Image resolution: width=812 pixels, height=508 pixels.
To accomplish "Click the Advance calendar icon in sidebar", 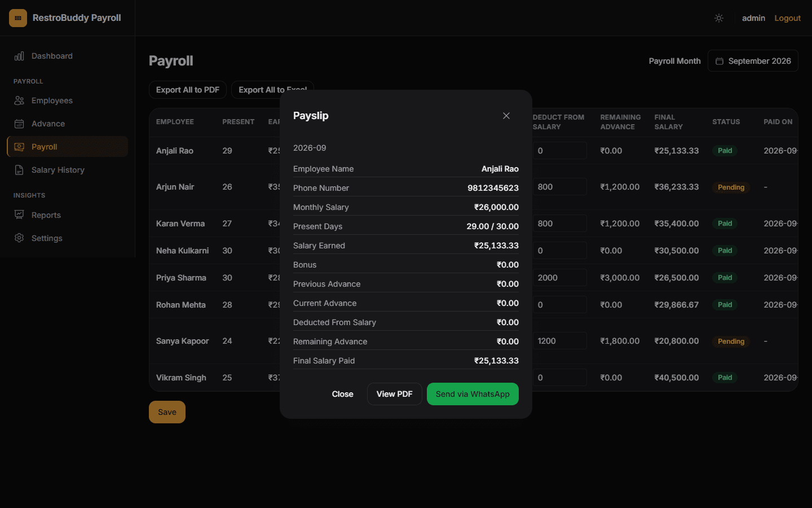I will (x=19, y=124).
